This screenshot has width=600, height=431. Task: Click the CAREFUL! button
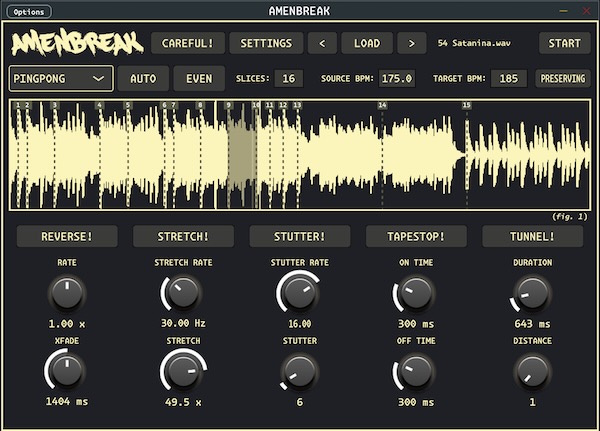point(188,43)
